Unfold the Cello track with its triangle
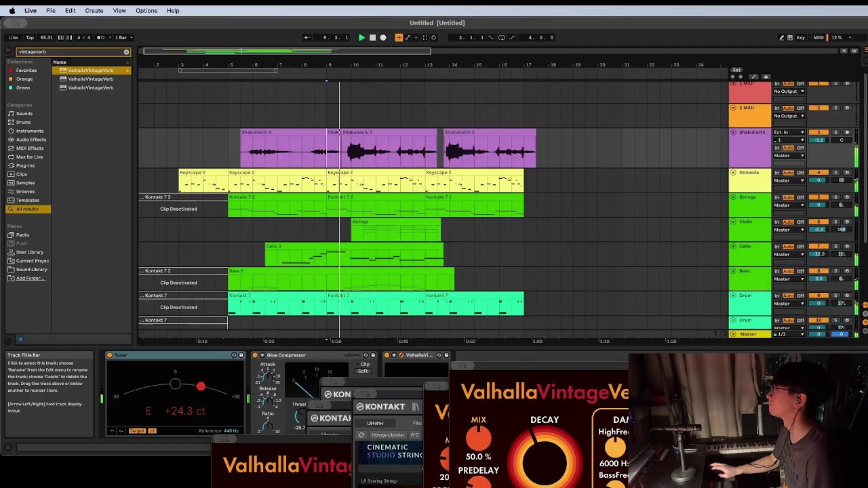This screenshot has height=488, width=868. (733, 247)
